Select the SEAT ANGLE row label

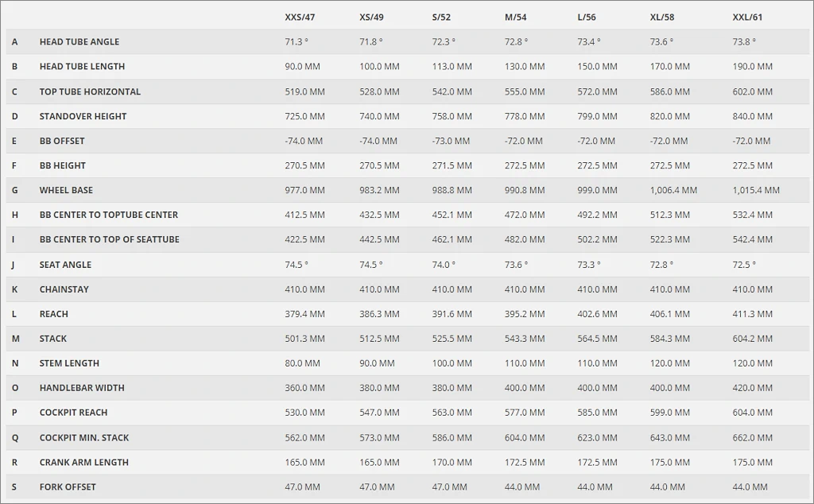point(65,265)
